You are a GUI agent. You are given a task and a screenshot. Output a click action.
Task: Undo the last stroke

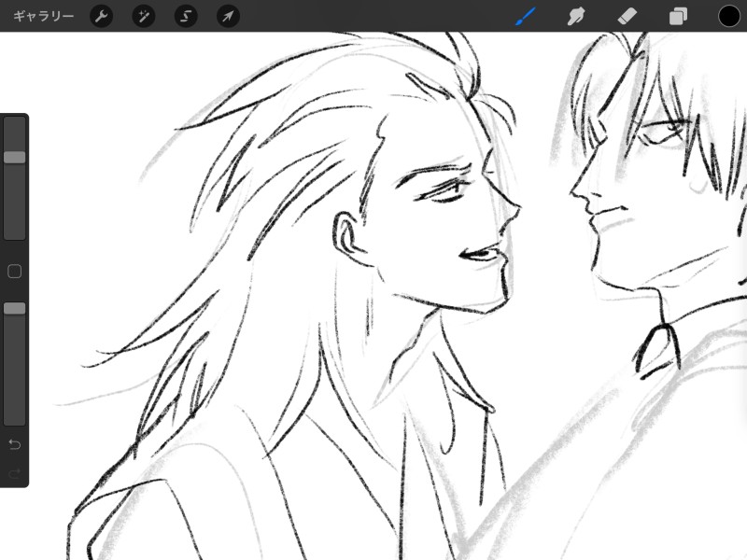[15, 445]
